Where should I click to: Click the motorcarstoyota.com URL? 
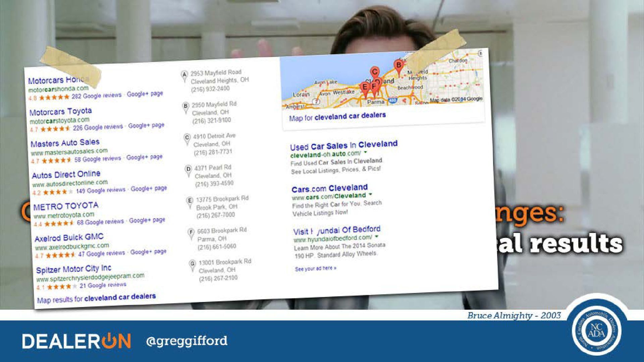60,121
